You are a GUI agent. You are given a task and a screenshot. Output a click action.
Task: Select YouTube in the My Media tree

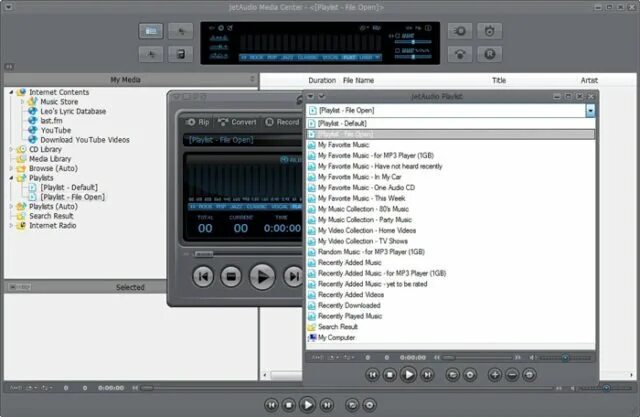click(56, 130)
